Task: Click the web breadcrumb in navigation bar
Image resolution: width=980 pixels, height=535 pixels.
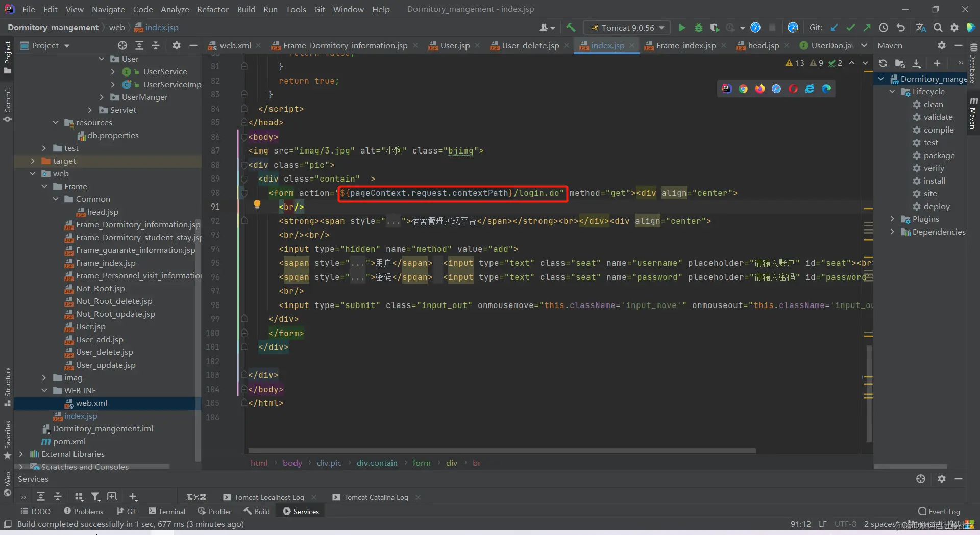Action: pyautogui.click(x=116, y=28)
